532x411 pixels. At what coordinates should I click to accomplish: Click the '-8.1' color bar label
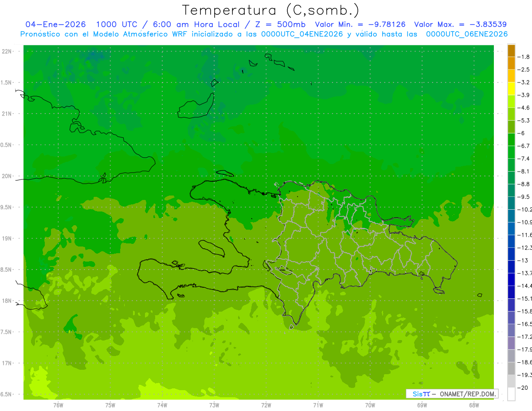(524, 171)
